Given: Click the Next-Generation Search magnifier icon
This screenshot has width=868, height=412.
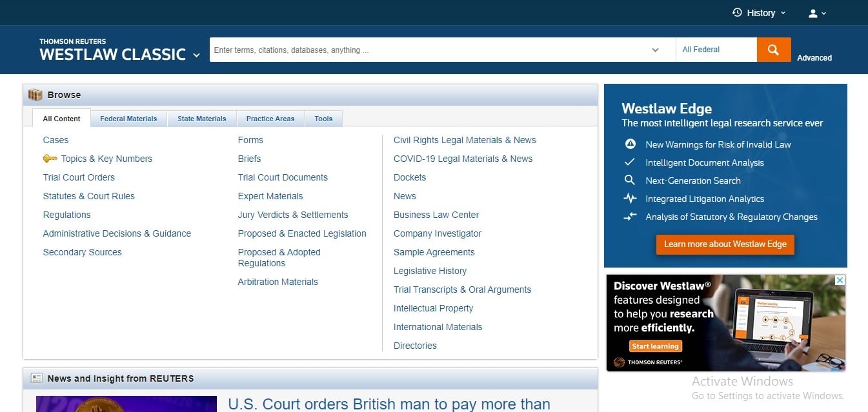Looking at the screenshot, I should click(x=630, y=181).
